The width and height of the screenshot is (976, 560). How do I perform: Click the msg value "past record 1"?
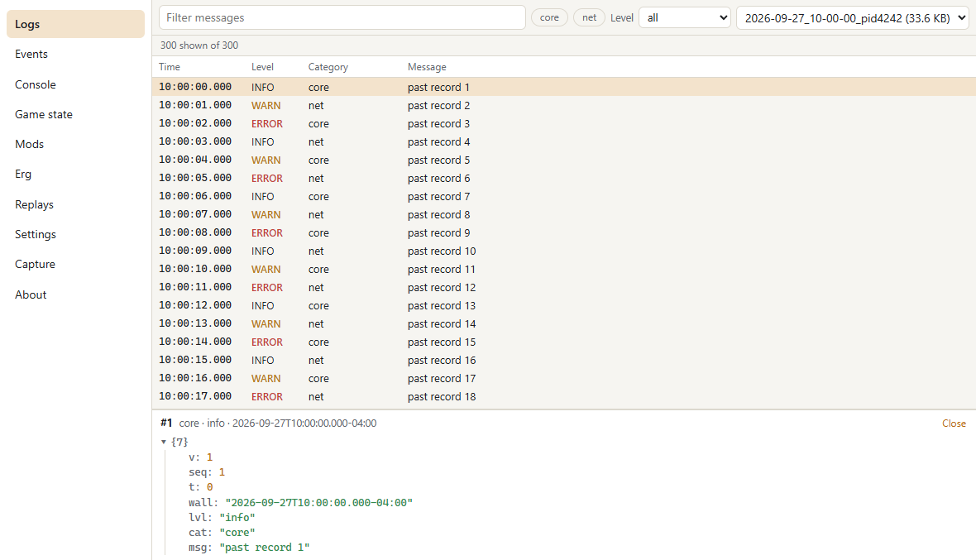pos(265,548)
